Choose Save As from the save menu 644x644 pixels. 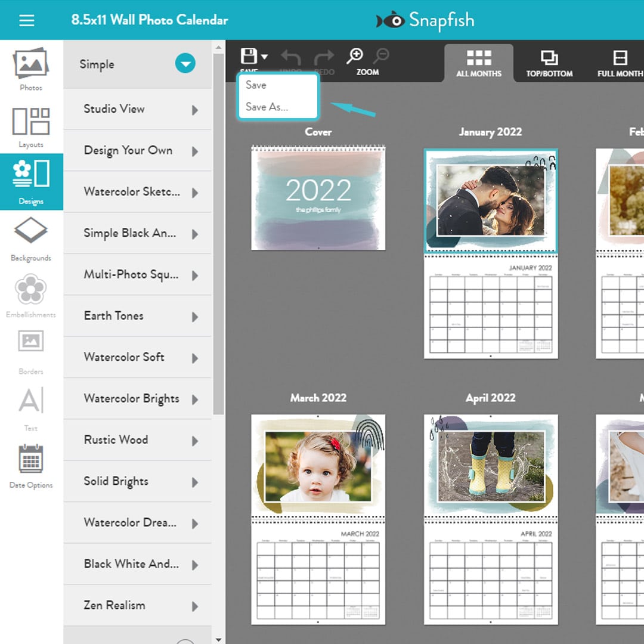tap(267, 107)
